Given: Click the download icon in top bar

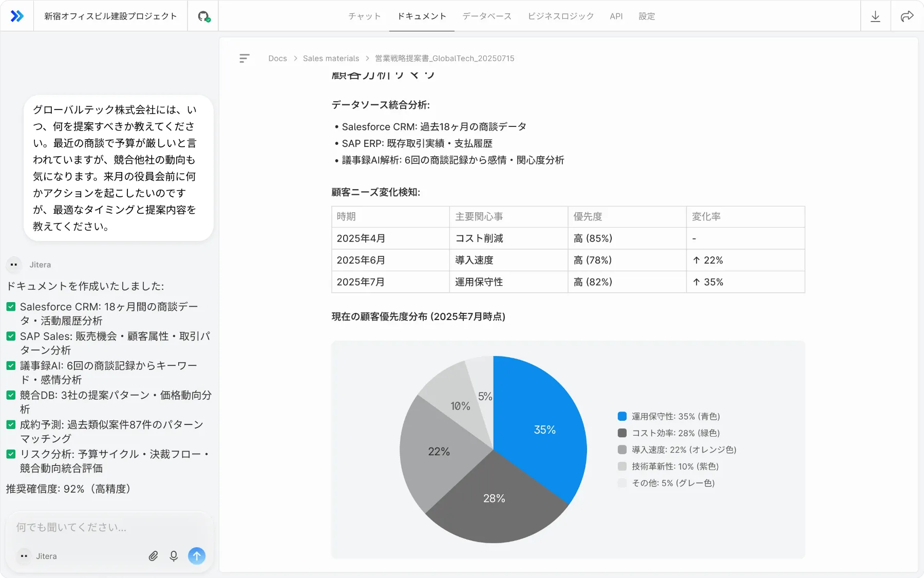Looking at the screenshot, I should click(x=875, y=16).
